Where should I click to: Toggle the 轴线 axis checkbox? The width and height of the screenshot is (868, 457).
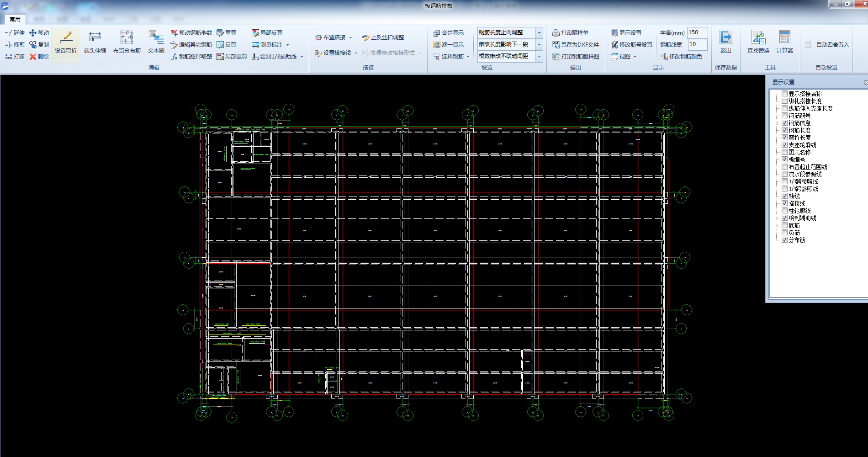785,196
